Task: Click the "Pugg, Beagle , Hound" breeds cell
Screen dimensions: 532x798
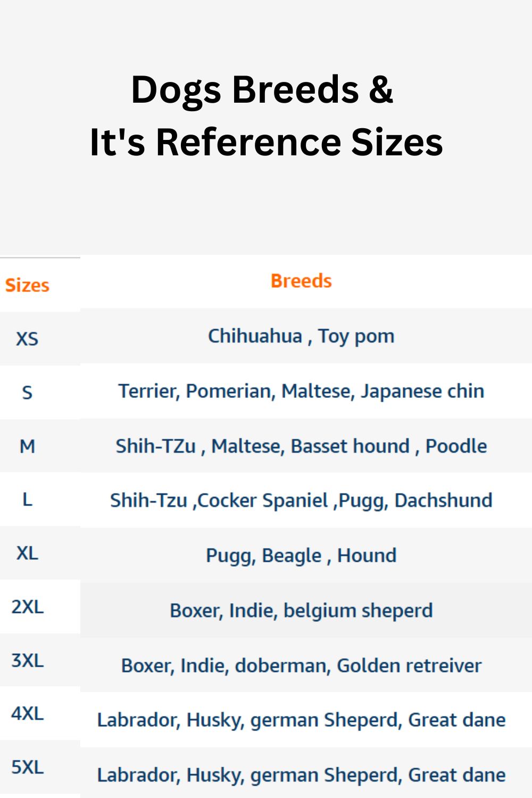Action: coord(301,556)
